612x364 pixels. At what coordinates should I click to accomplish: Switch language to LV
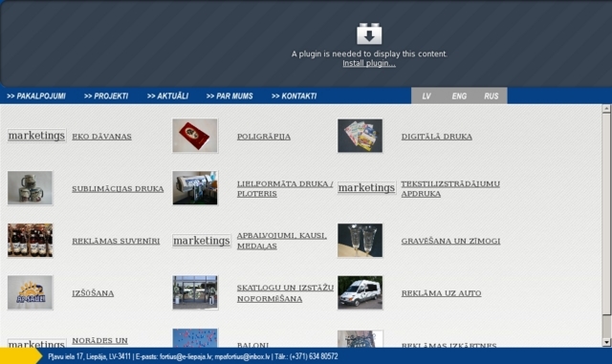pyautogui.click(x=426, y=96)
